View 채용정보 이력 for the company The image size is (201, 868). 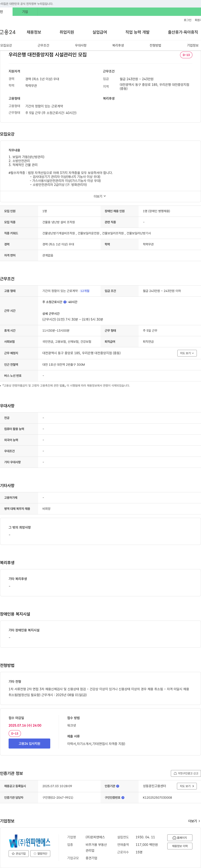point(180,846)
